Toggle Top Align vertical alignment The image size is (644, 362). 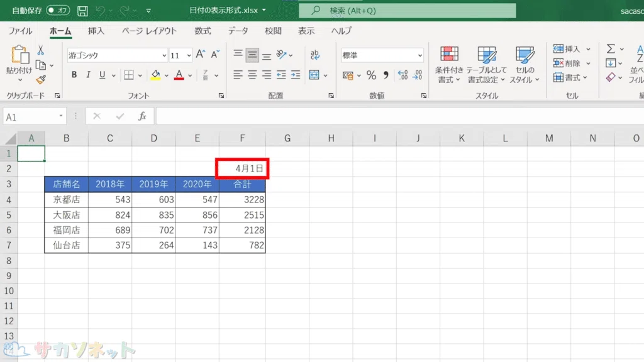pyautogui.click(x=238, y=54)
